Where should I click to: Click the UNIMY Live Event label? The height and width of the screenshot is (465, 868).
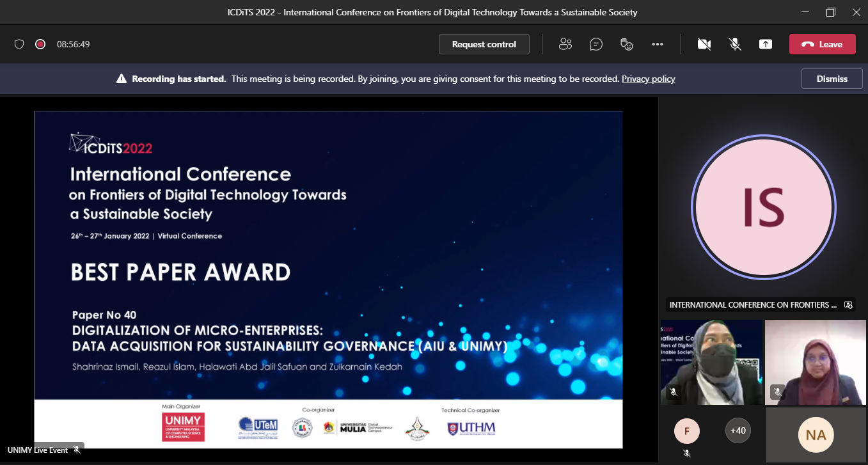(38, 450)
